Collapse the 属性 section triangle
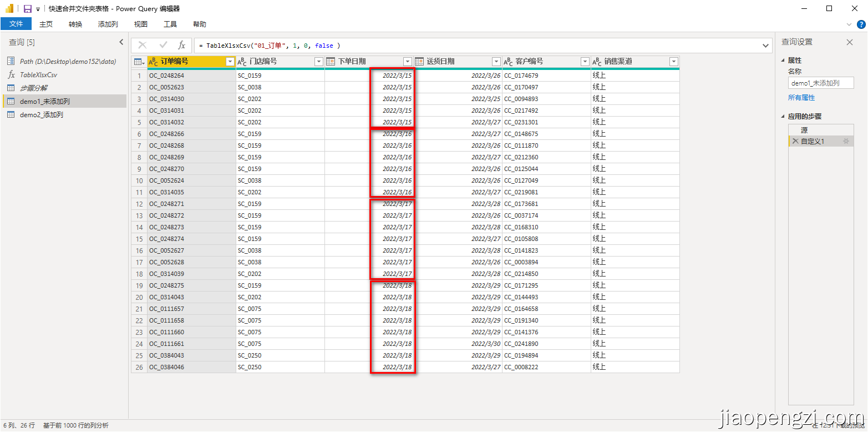 pos(783,61)
